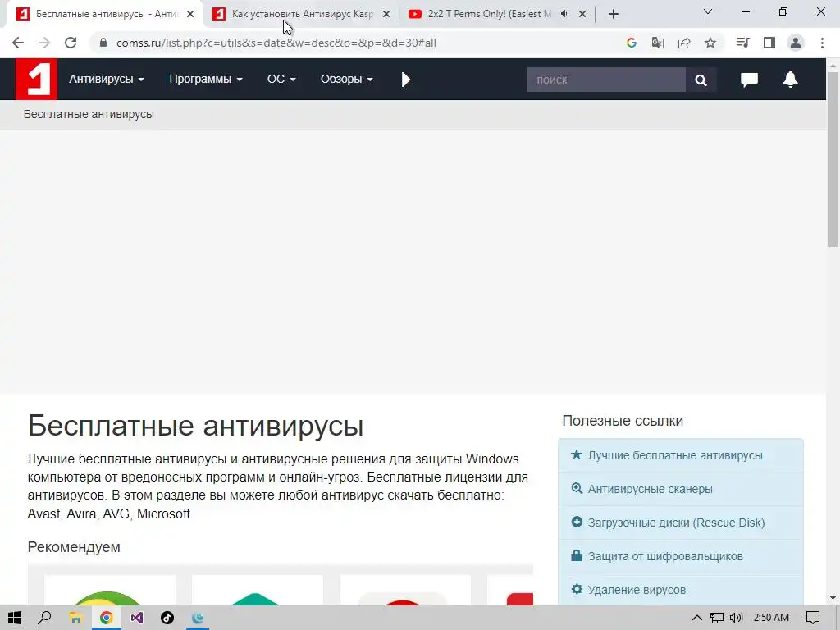
Task: Open Visual Studio from the taskbar
Action: coord(137,618)
